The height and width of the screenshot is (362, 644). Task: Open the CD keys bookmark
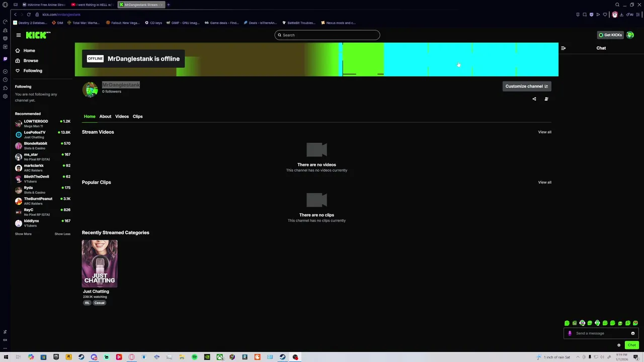pos(153,23)
